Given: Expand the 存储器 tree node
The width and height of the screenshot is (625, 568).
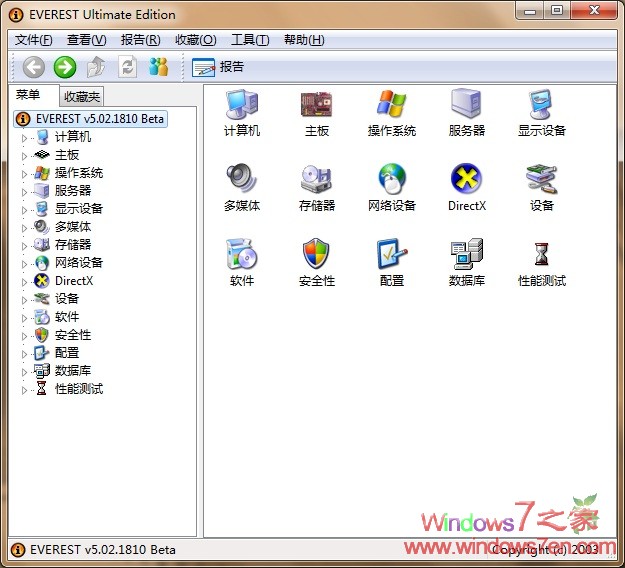Looking at the screenshot, I should click(24, 246).
